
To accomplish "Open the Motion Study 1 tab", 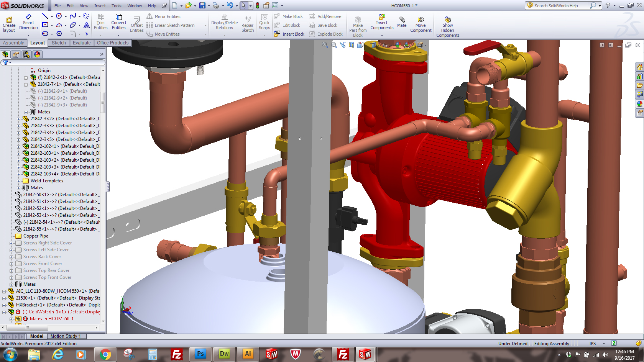I will tap(66, 336).
